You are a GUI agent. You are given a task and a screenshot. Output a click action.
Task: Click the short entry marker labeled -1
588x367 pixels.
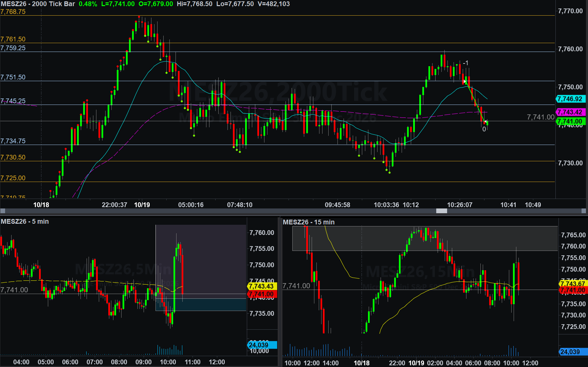point(466,63)
